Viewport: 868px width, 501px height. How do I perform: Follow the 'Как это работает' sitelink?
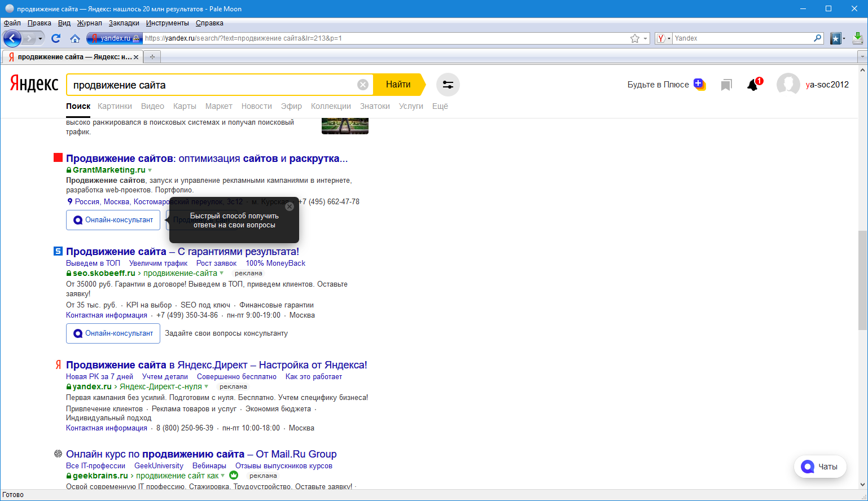(x=314, y=377)
